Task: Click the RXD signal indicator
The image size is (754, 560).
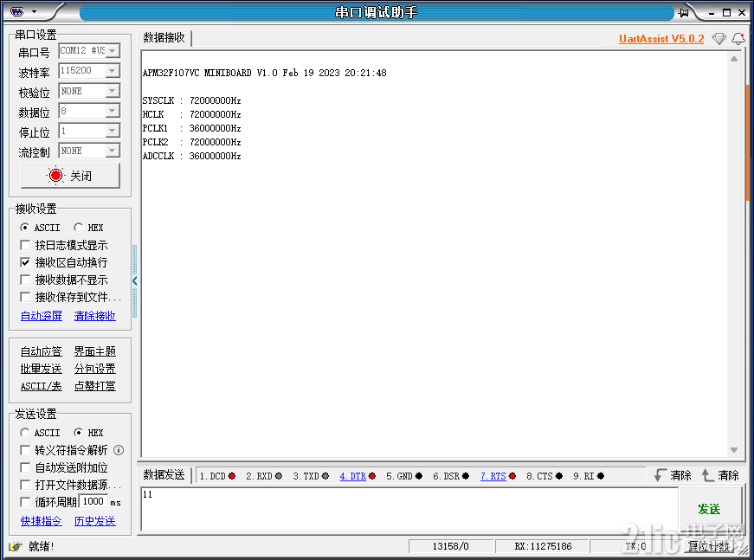Action: 279,476
